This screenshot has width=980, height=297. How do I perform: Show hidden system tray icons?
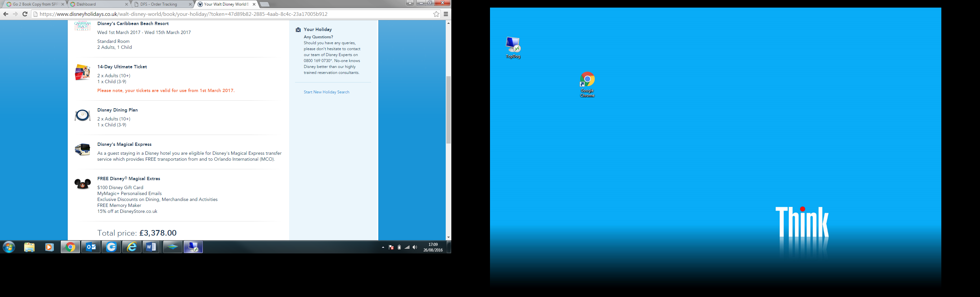pos(383,247)
